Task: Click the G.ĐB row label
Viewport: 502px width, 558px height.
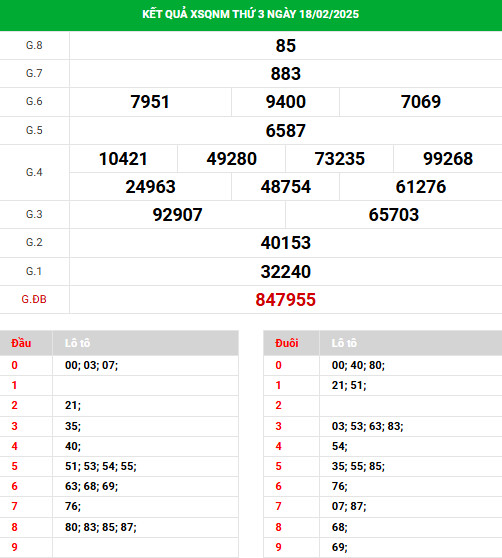Action: [34, 299]
